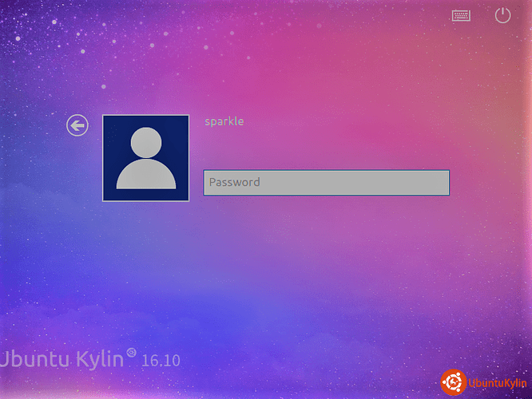Select the sparkle user avatar
Screen dimensions: 532x399
pyautogui.click(x=146, y=158)
